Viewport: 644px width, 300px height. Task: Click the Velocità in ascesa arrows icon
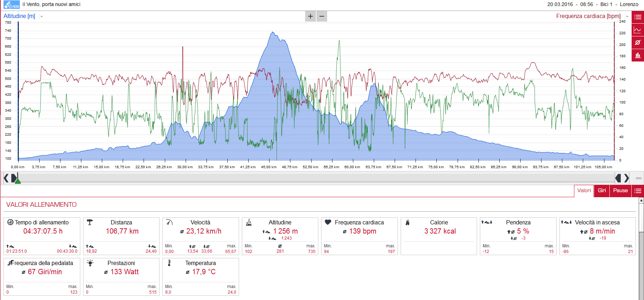[566, 222]
